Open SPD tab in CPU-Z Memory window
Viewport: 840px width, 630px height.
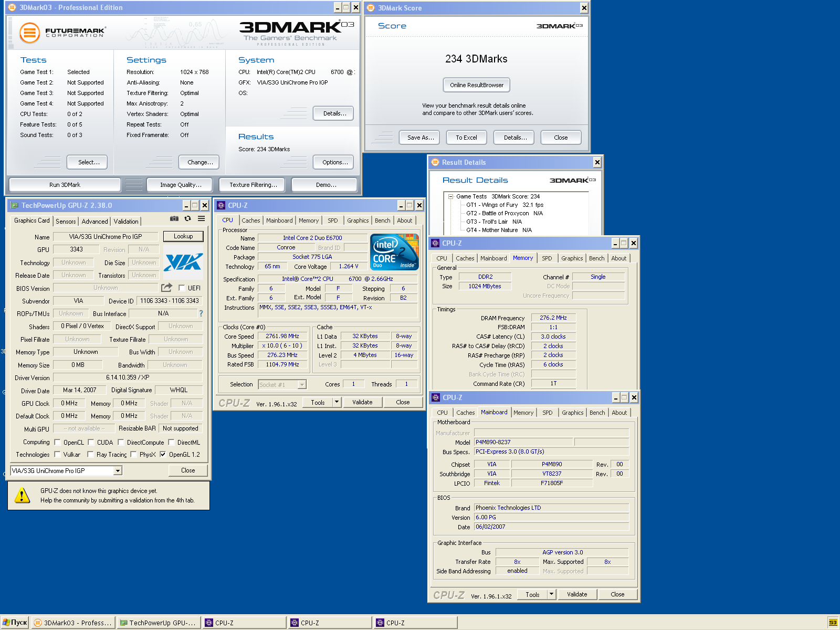click(547, 258)
